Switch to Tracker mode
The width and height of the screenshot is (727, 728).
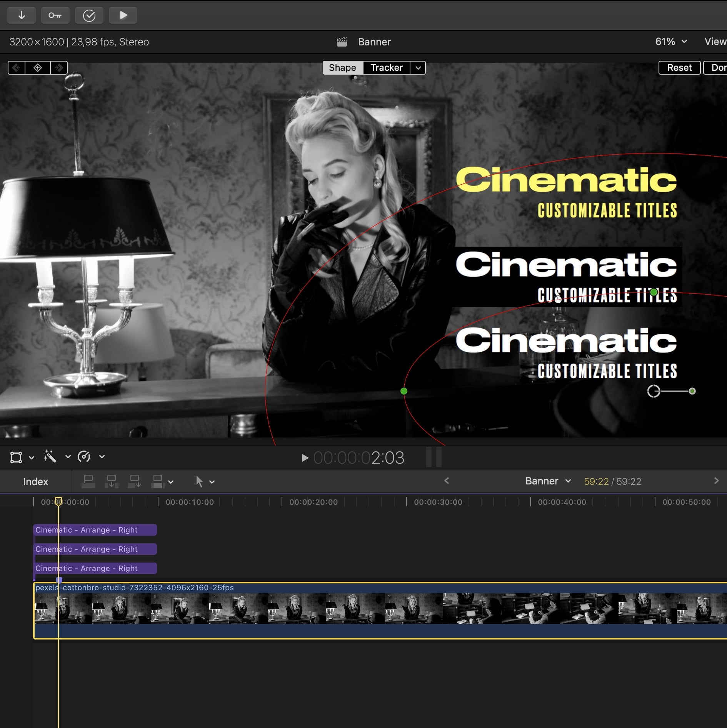pyautogui.click(x=386, y=68)
